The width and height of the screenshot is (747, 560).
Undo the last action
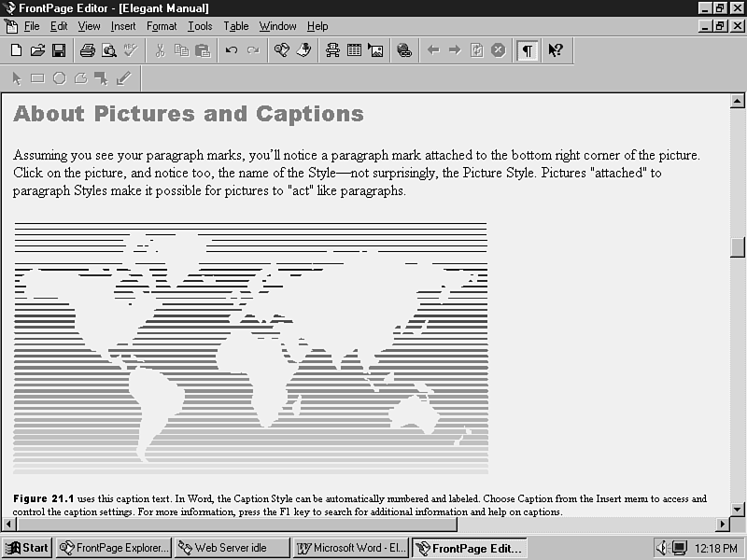[x=232, y=50]
